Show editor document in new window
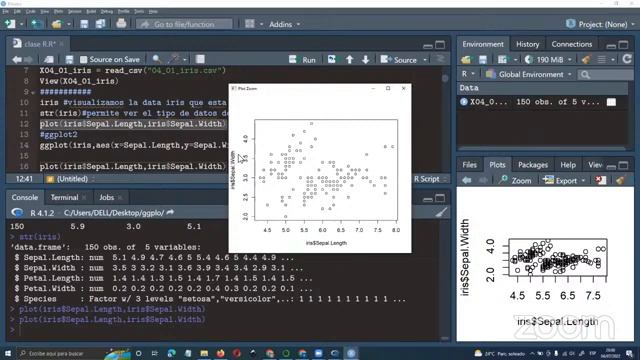 [x=49, y=60]
